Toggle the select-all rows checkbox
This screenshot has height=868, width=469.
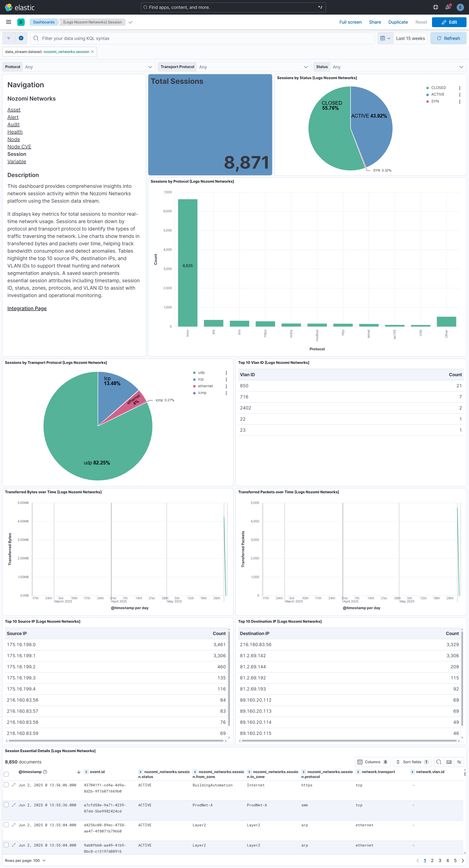coord(6,774)
